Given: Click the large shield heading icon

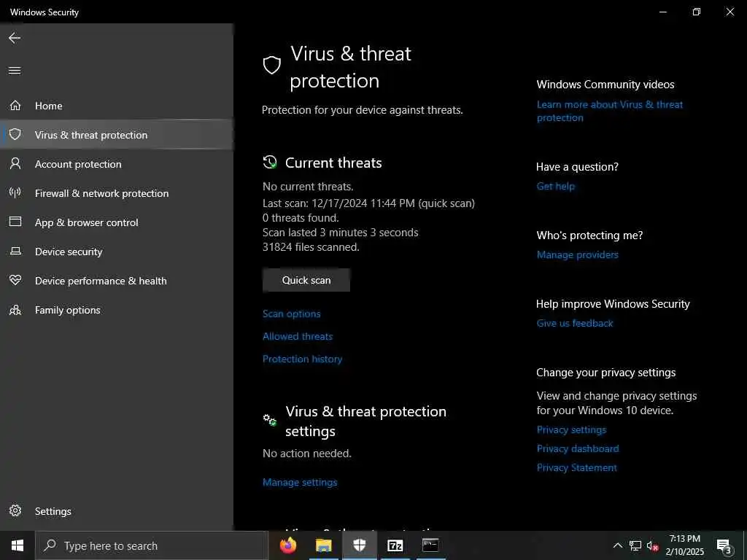Looking at the screenshot, I should click(x=272, y=65).
